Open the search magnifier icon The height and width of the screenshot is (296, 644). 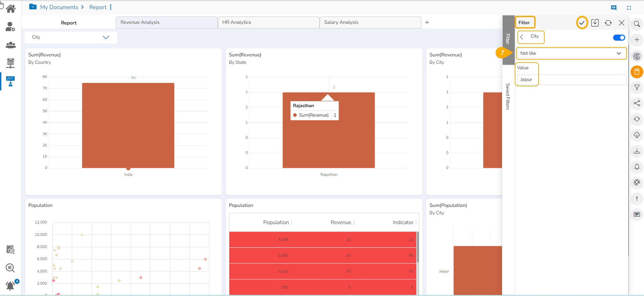637,24
